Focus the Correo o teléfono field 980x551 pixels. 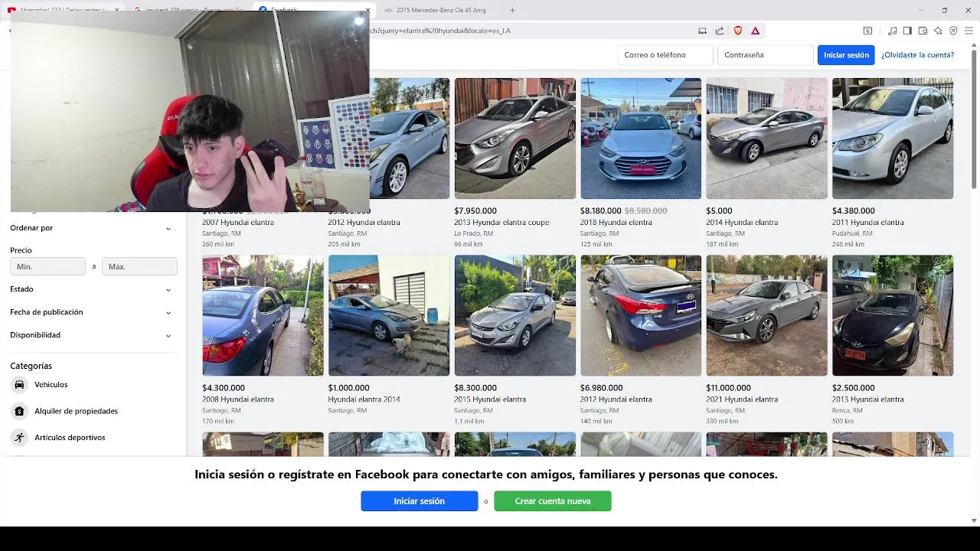(665, 55)
